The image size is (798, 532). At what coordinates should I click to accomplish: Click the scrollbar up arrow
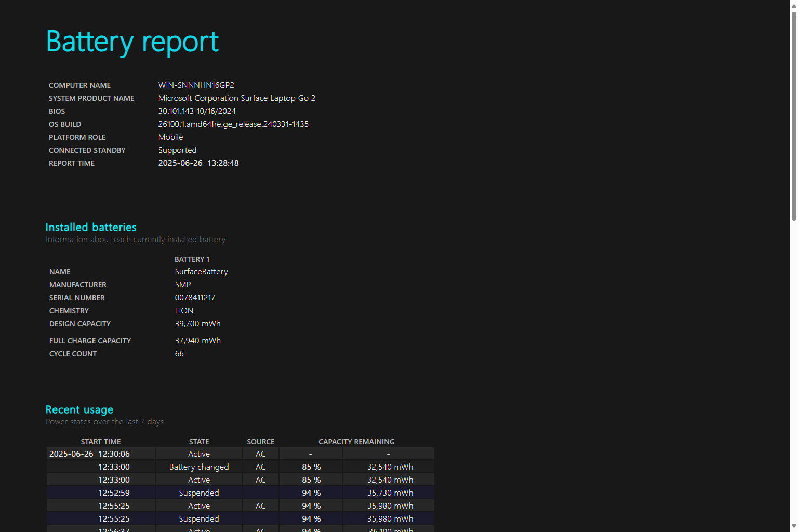(x=793, y=5)
